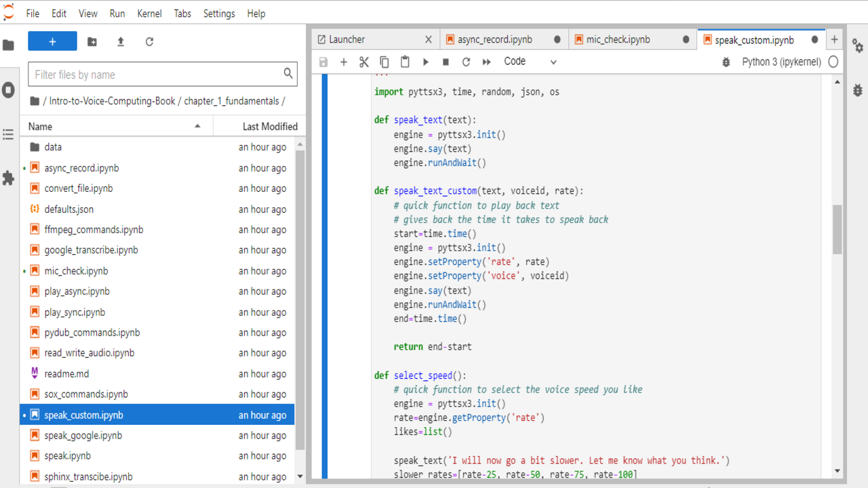Screen dimensions: 868x488
Task: Select sox_commands.ipynb in file list
Action: [x=157, y=394]
